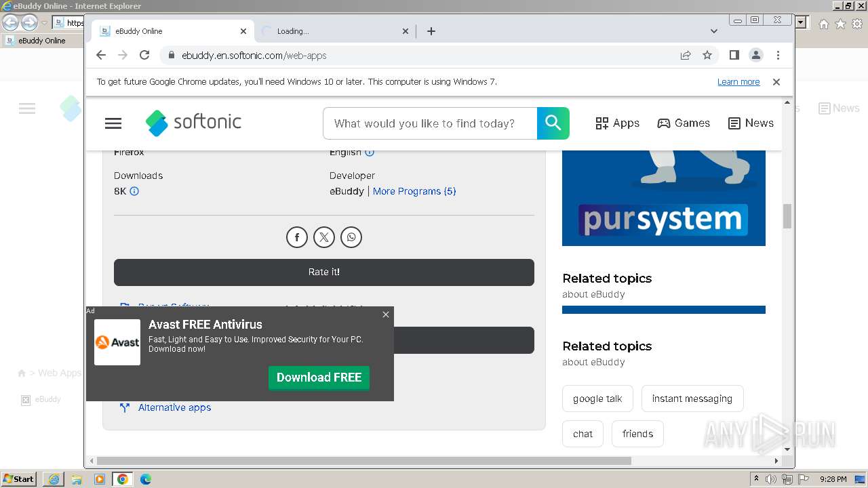
Task: Open a new Chrome tab
Action: tap(431, 31)
